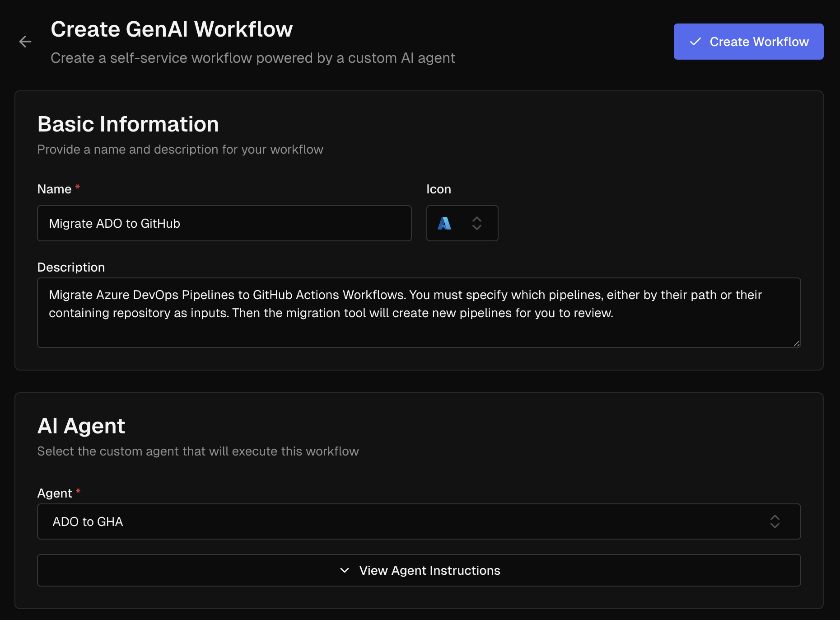
Task: Click the Agent field label
Action: click(x=55, y=493)
